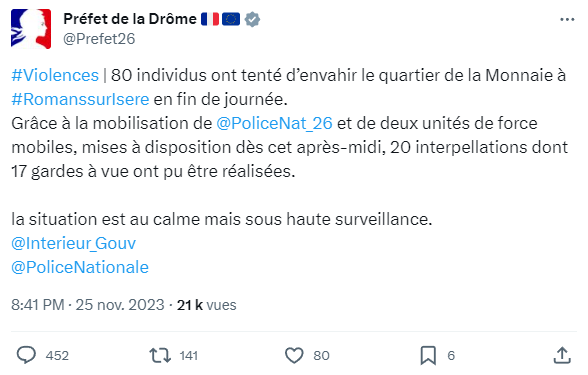The image size is (588, 375).
Task: Open the @PoliceNationale mention
Action: pyautogui.click(x=80, y=267)
